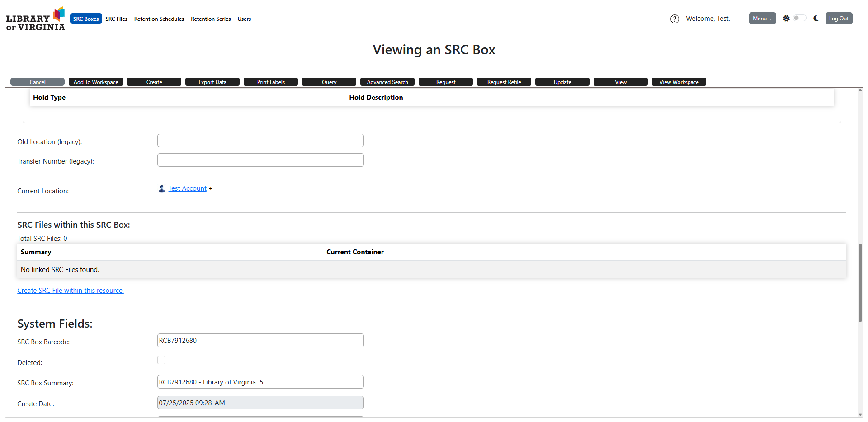Click the user icon beside Test Account

(x=162, y=189)
